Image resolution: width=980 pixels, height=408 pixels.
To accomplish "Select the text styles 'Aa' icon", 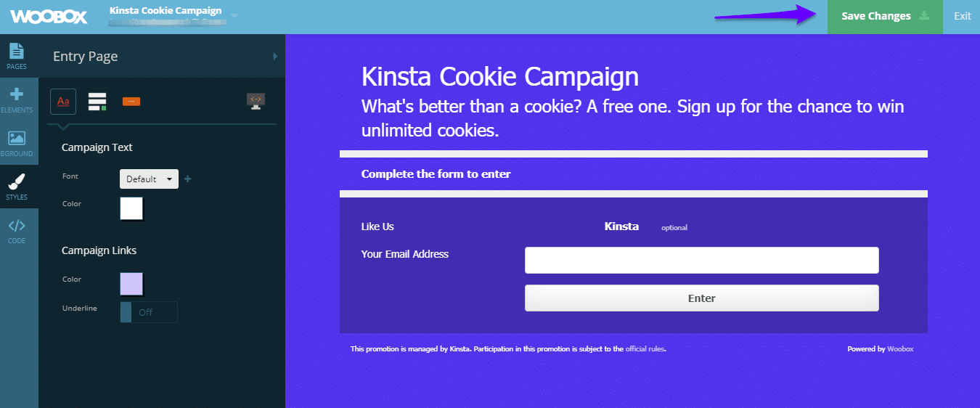I will coord(63,102).
